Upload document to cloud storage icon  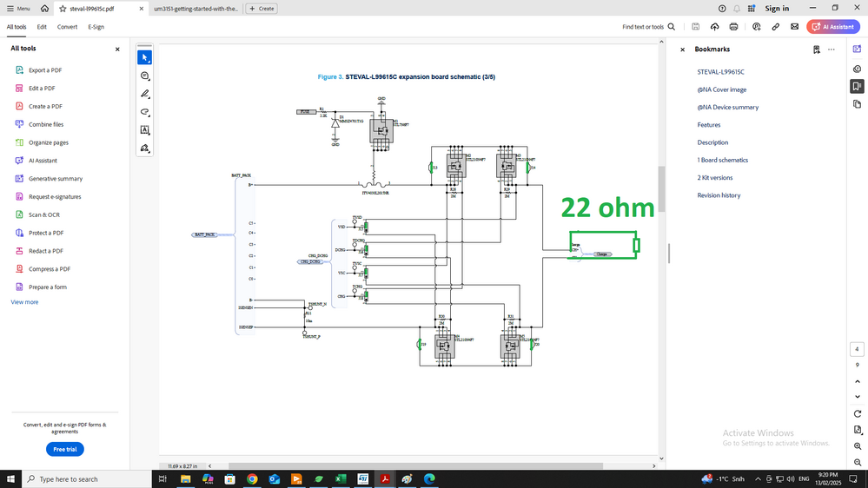click(715, 27)
